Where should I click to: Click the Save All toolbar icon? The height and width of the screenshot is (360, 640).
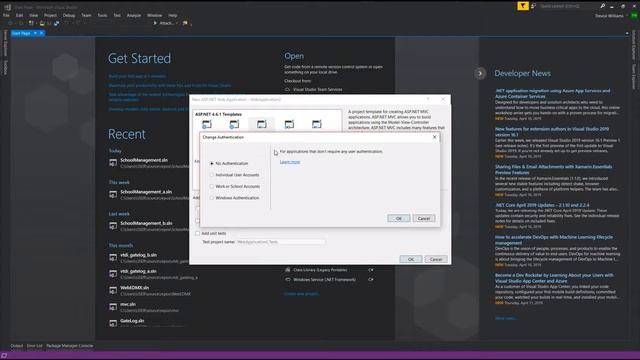tap(56, 23)
